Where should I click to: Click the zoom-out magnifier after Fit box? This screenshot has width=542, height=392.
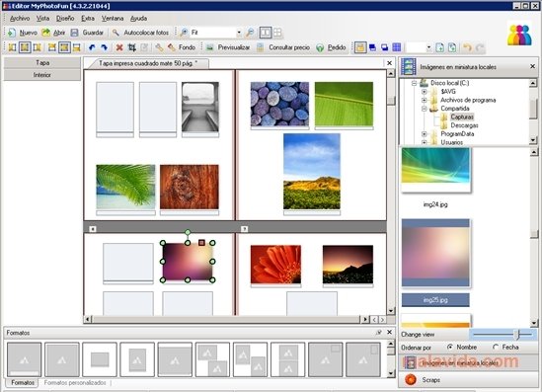pos(250,33)
